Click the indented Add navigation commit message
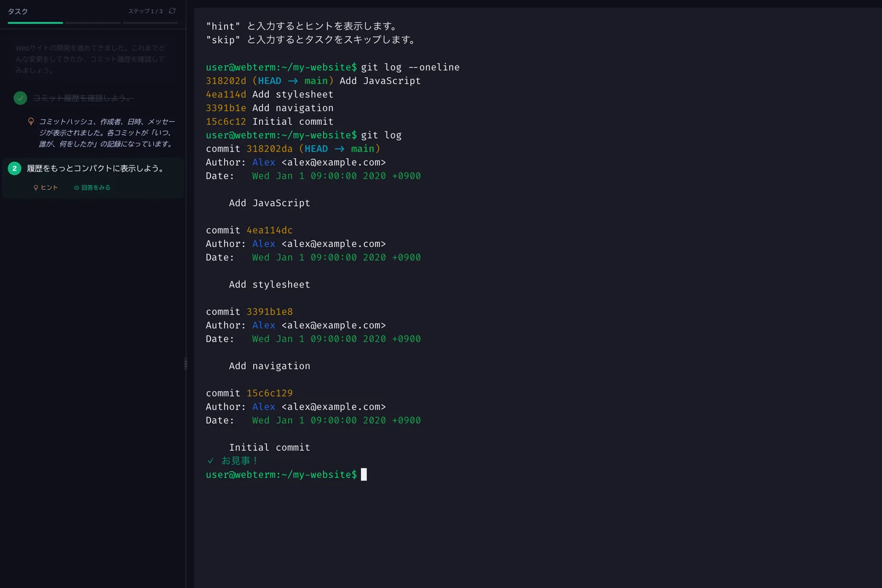The width and height of the screenshot is (882, 588). click(270, 366)
